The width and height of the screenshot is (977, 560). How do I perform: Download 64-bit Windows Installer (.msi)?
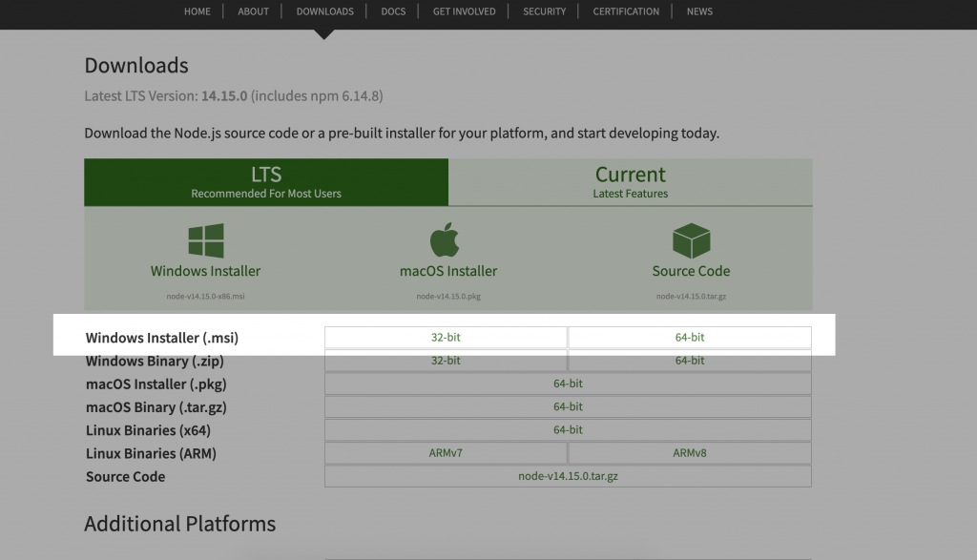point(690,337)
